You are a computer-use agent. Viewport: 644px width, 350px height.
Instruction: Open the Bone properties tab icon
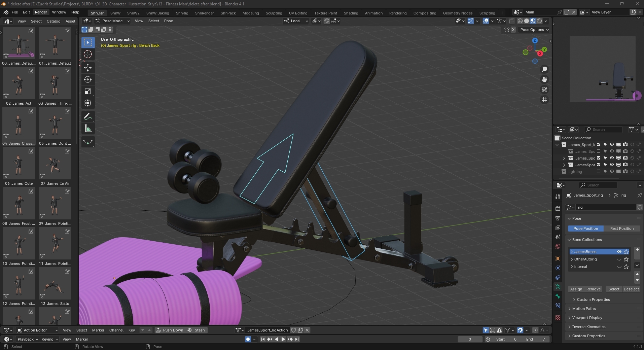(x=558, y=296)
